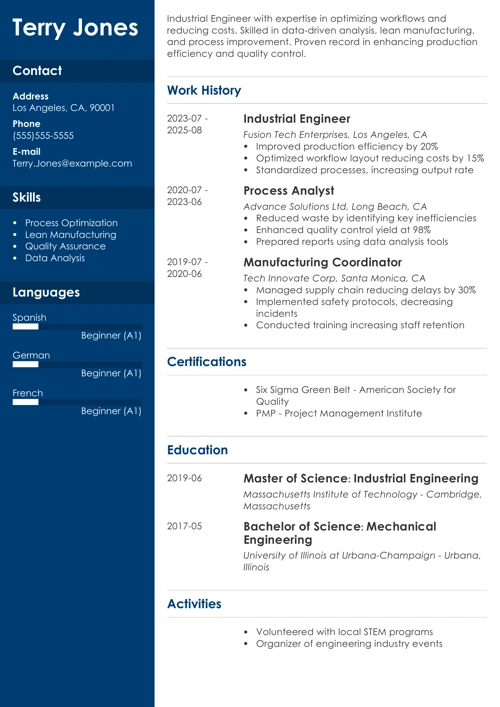Image resolution: width=500 pixels, height=707 pixels.
Task: Click Beginner (A1) under Spanish
Action: click(111, 335)
